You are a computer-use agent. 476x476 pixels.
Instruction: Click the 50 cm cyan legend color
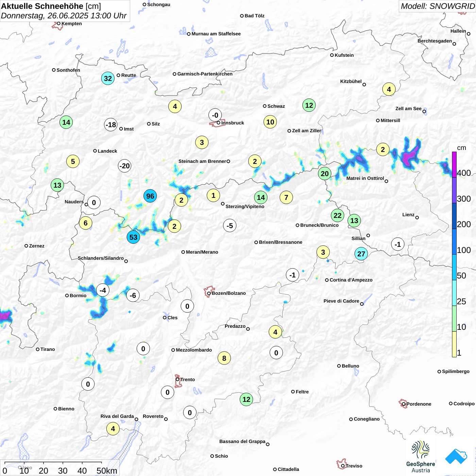(x=454, y=267)
